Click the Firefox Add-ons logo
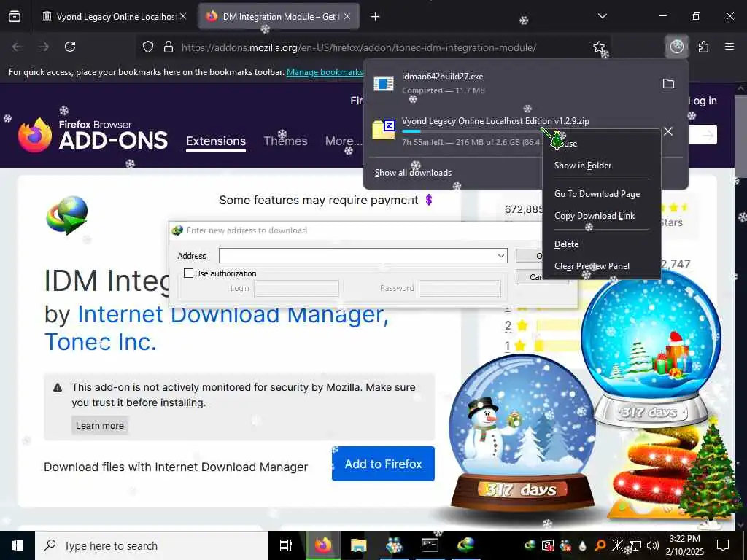This screenshot has height=560, width=747. pyautogui.click(x=93, y=135)
